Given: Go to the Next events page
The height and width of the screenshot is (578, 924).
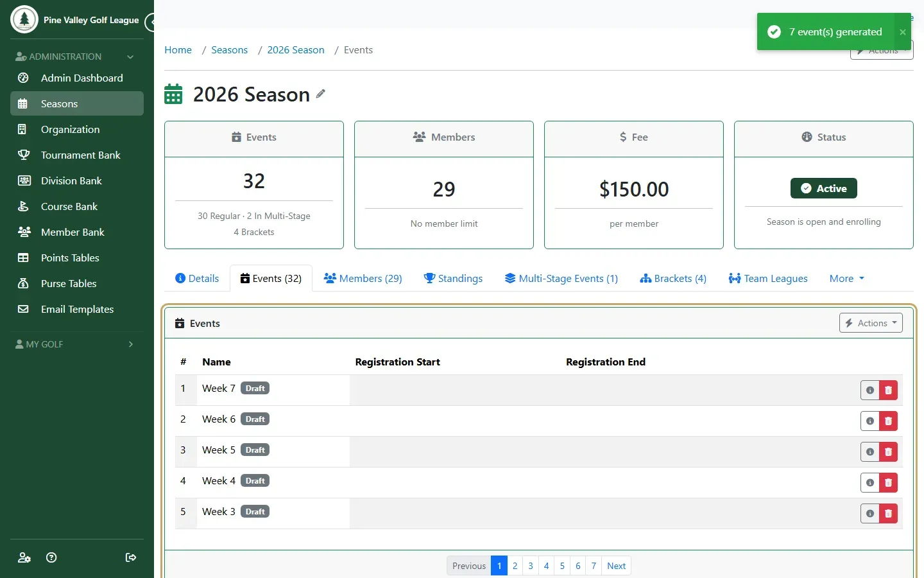Looking at the screenshot, I should point(616,566).
